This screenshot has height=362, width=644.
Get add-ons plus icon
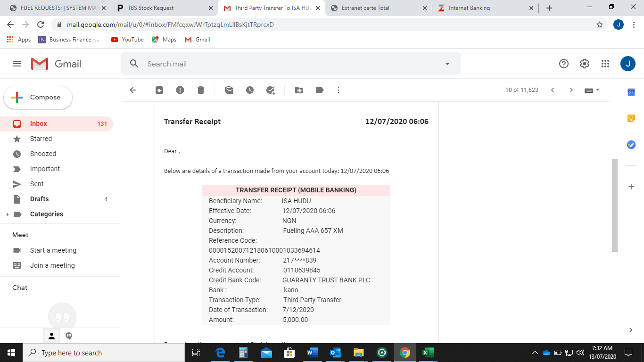click(631, 187)
